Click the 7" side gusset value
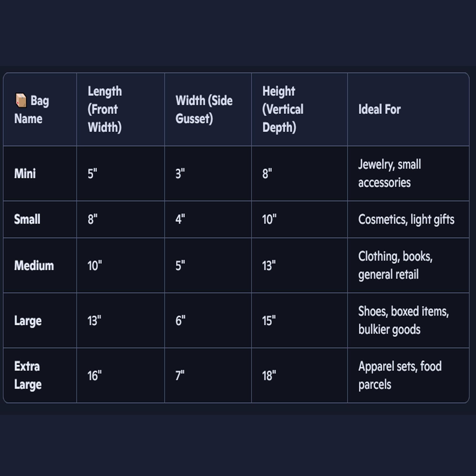 (x=180, y=376)
